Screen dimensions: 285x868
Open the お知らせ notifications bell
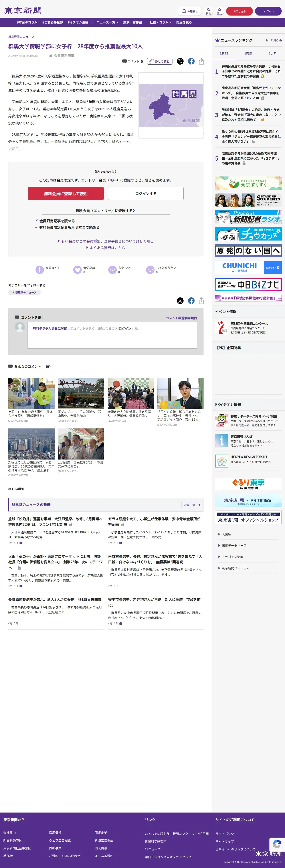(x=190, y=11)
